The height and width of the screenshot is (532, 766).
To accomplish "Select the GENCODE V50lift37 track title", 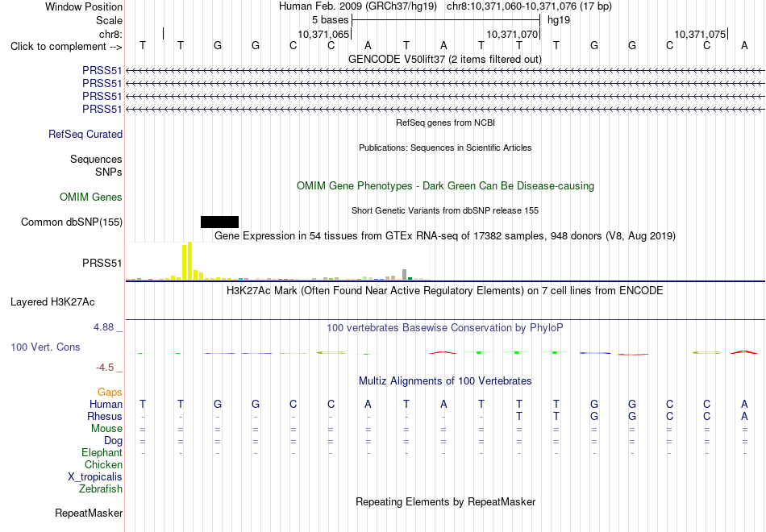I will (445, 60).
